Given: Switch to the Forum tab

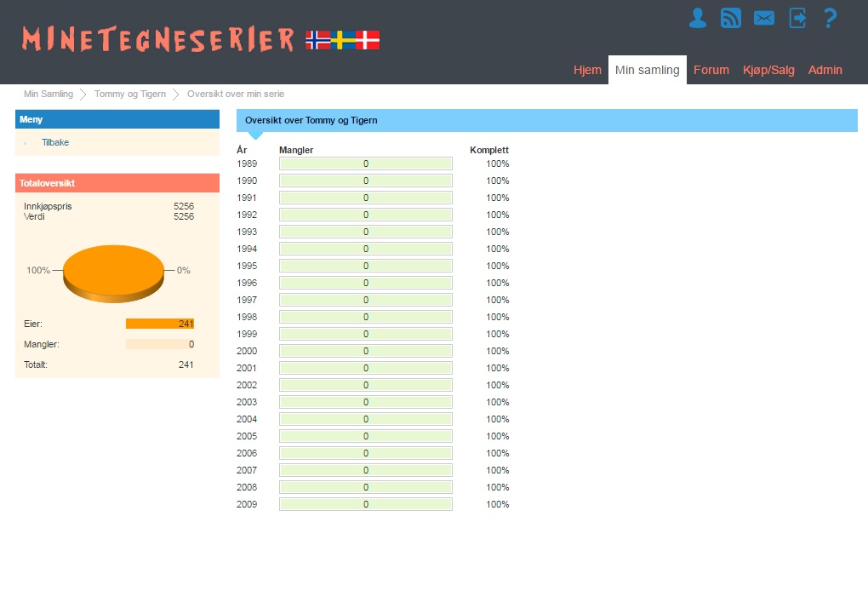Looking at the screenshot, I should [x=711, y=70].
